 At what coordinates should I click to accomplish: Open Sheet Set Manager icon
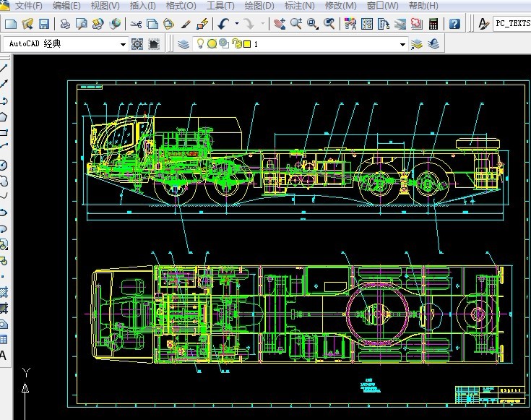[400, 24]
